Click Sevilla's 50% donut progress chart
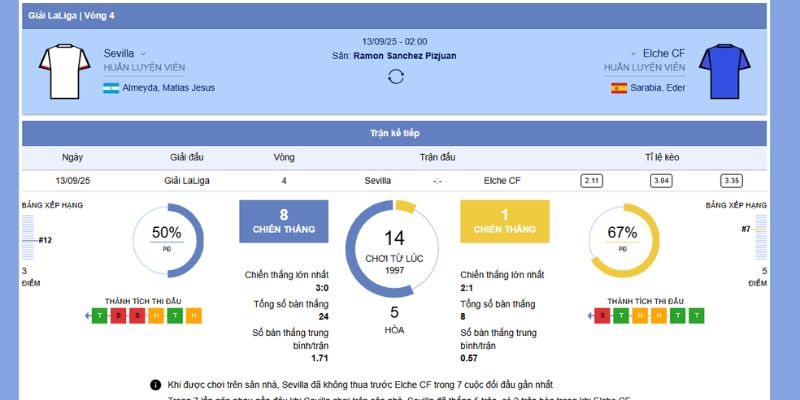This screenshot has height=400, width=800. (166, 240)
